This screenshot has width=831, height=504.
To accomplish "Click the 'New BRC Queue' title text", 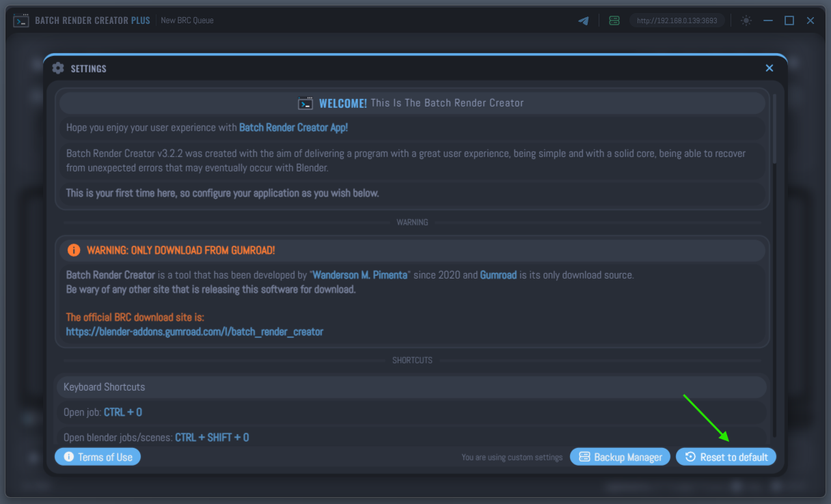I will (x=187, y=20).
